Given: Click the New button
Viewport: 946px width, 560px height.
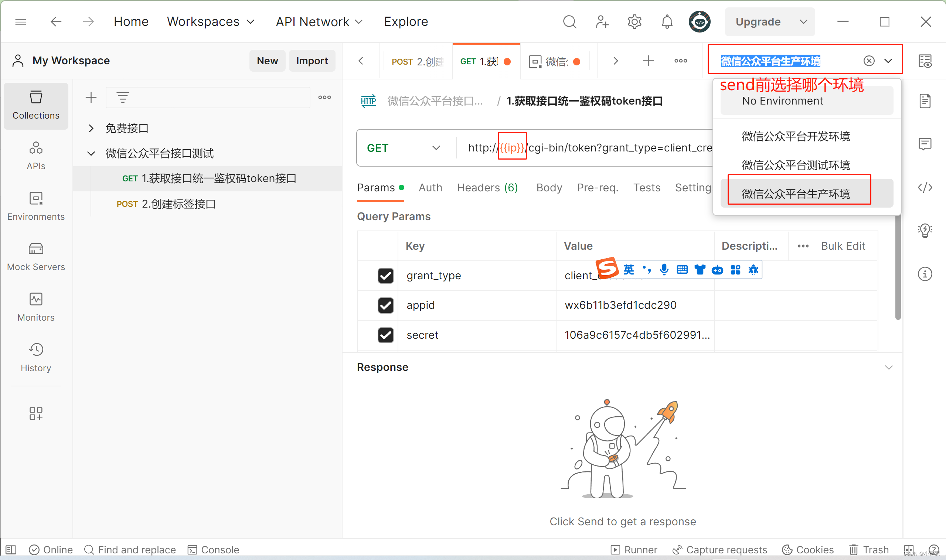Looking at the screenshot, I should (267, 61).
